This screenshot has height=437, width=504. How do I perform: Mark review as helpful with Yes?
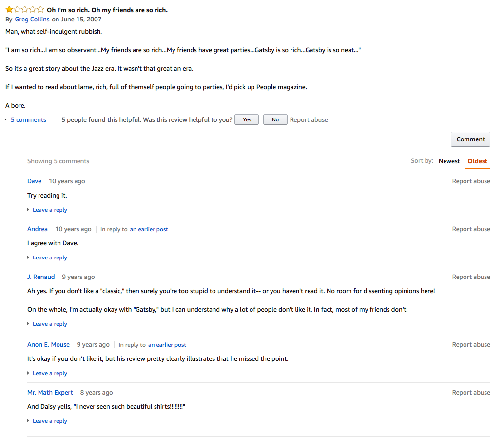tap(247, 119)
